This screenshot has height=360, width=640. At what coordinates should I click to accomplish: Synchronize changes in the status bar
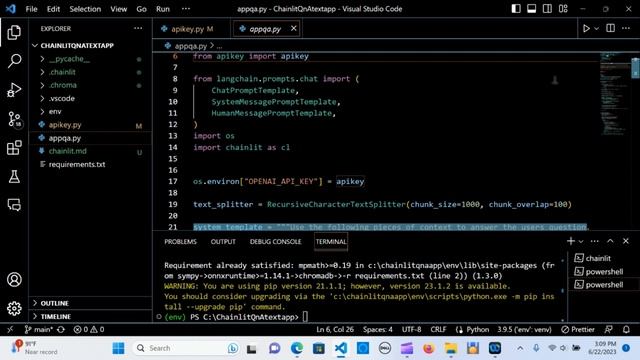click(61, 329)
